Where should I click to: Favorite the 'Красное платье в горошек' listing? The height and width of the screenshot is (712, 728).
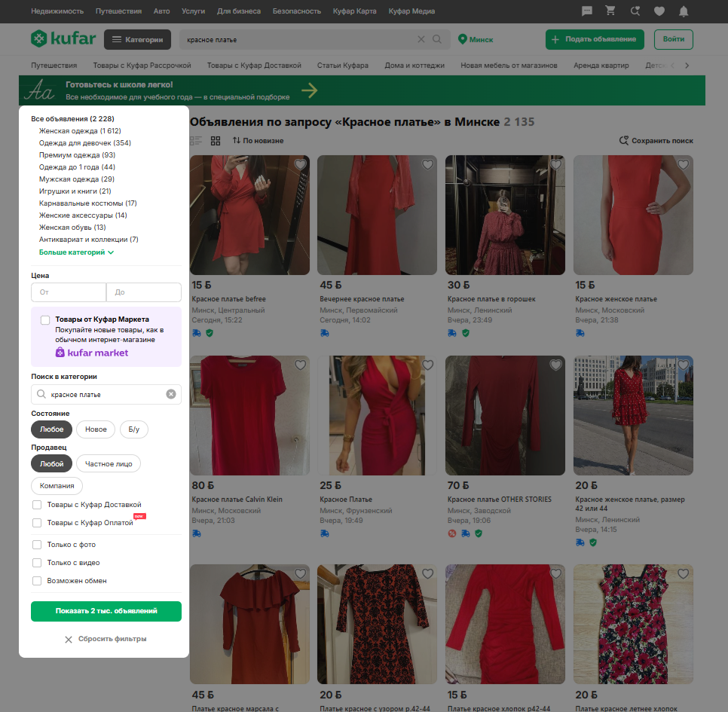point(555,164)
